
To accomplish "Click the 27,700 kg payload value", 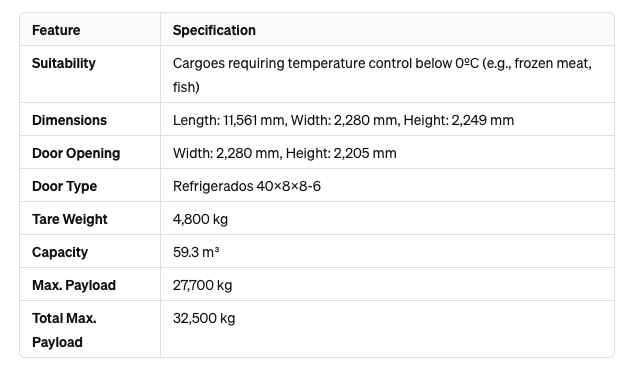I will coord(202,285).
